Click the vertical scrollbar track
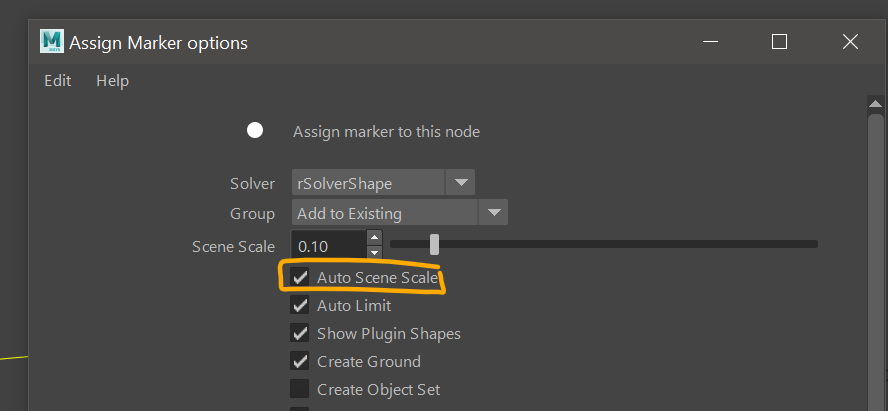The image size is (888, 411). 876,260
